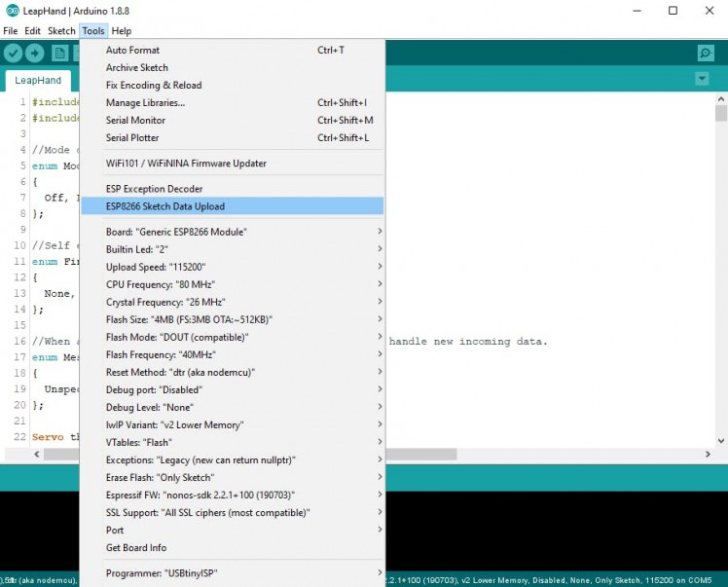The image size is (728, 587).
Task: Click the New sketch toolbar icon
Action: [x=60, y=53]
